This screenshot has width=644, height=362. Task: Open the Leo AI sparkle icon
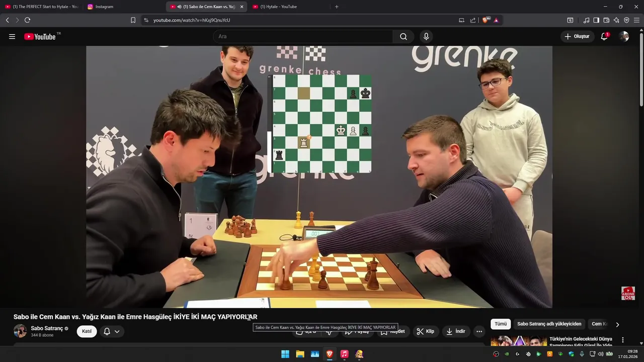point(616,20)
